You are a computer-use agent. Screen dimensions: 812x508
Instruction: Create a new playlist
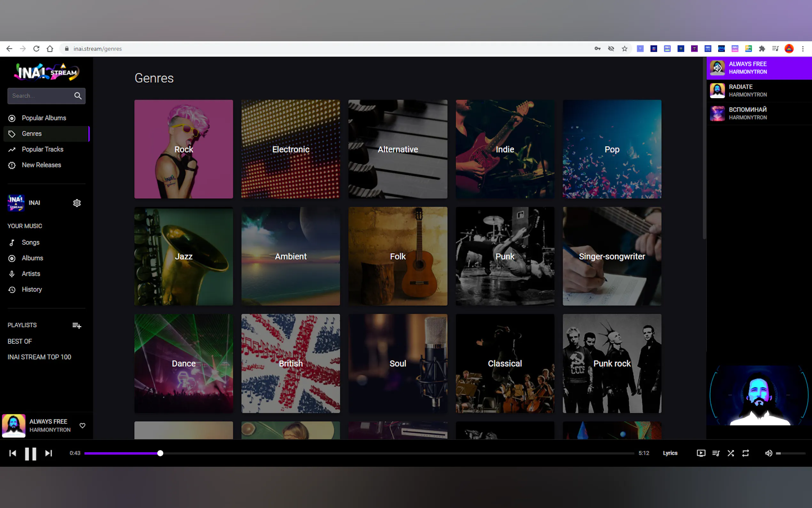click(77, 325)
